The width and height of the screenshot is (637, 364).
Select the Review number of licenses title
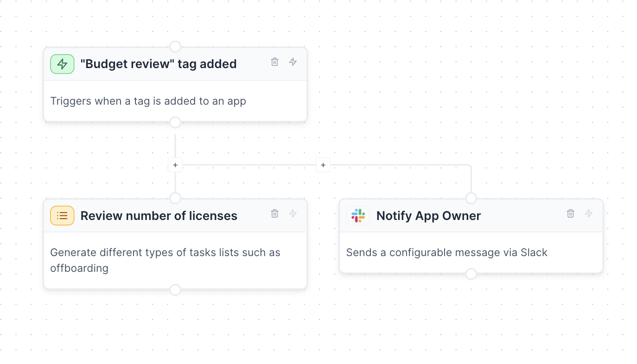[159, 216]
